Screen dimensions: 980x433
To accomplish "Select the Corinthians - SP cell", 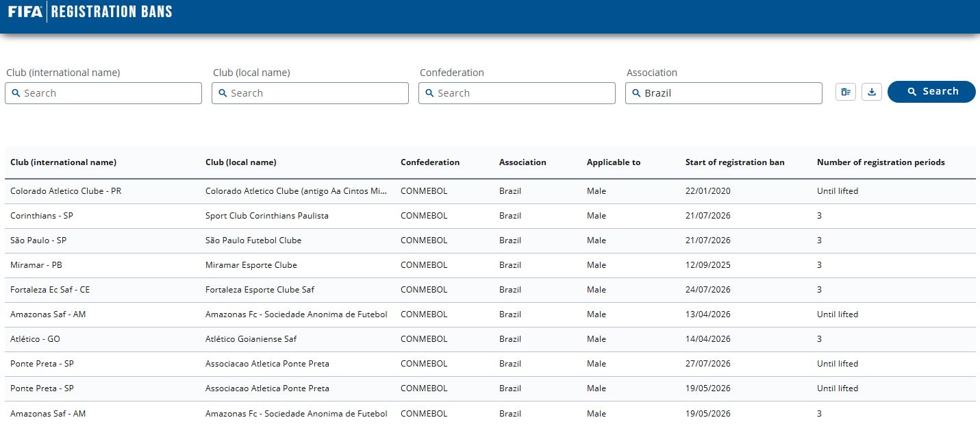I will click(x=42, y=216).
